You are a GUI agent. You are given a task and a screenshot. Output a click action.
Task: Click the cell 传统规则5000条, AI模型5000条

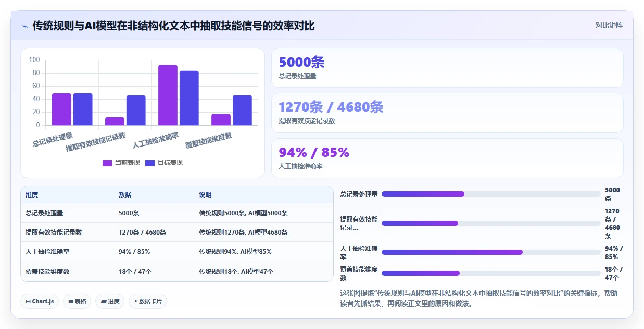coord(243,213)
